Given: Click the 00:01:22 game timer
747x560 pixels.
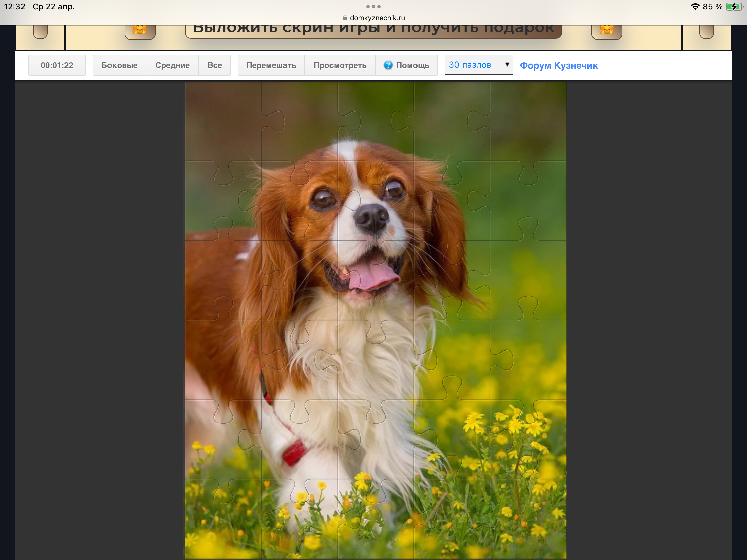Looking at the screenshot, I should tap(57, 65).
